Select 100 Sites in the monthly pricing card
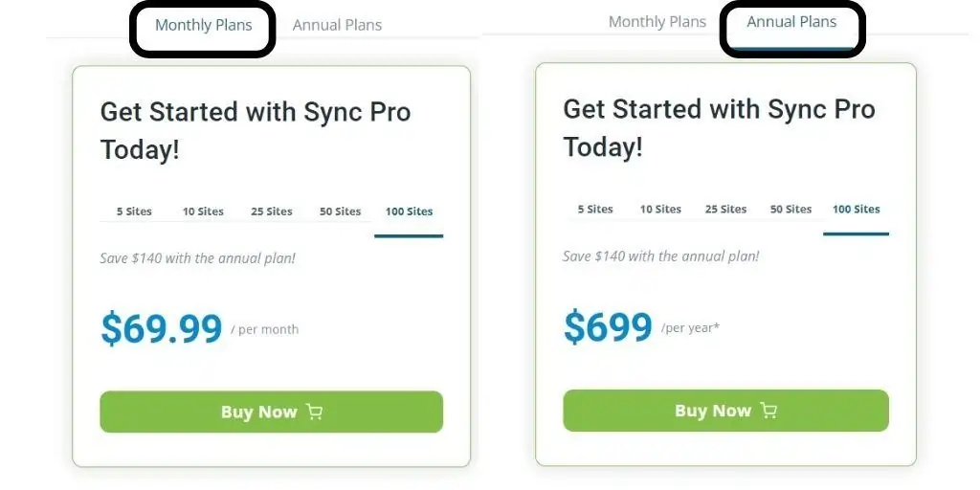 coord(409,212)
